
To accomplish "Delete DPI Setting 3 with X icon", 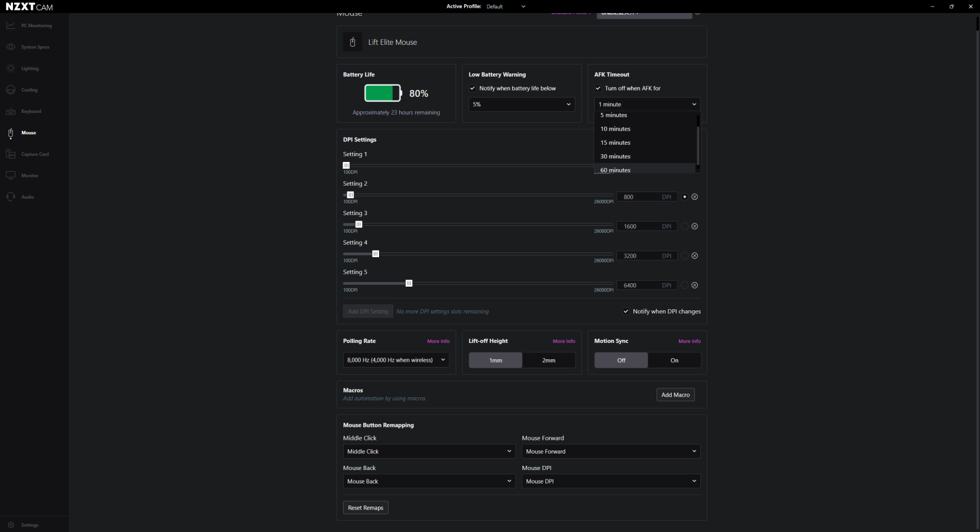I will (x=695, y=226).
